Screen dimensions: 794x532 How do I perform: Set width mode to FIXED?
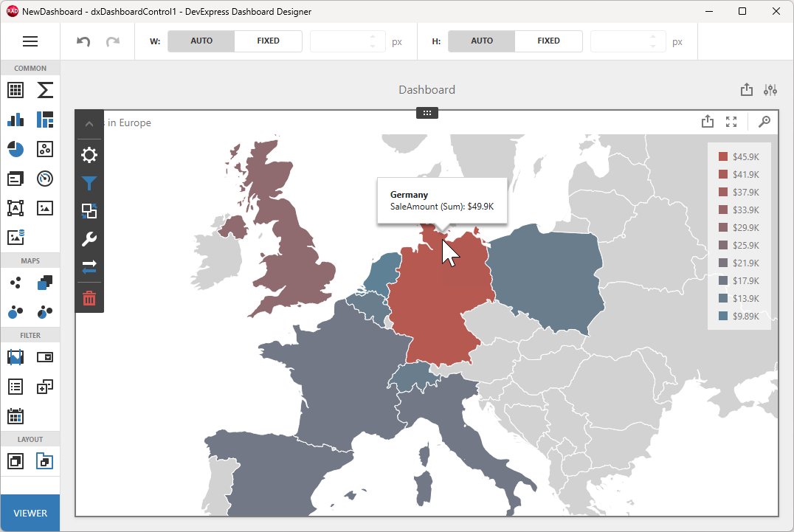click(x=268, y=41)
